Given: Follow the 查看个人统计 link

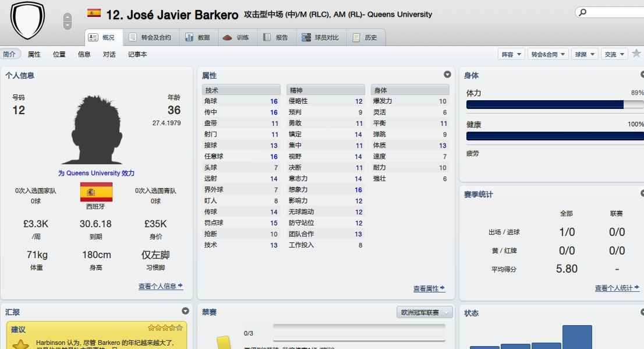Looking at the screenshot, I should (617, 288).
